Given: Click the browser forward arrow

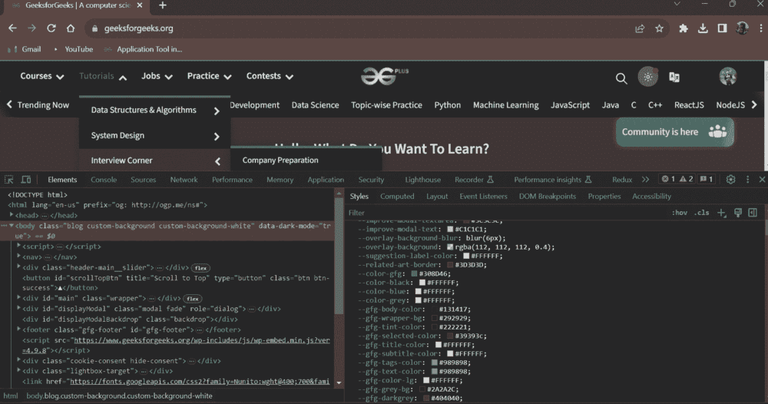Looking at the screenshot, I should click(x=32, y=28).
